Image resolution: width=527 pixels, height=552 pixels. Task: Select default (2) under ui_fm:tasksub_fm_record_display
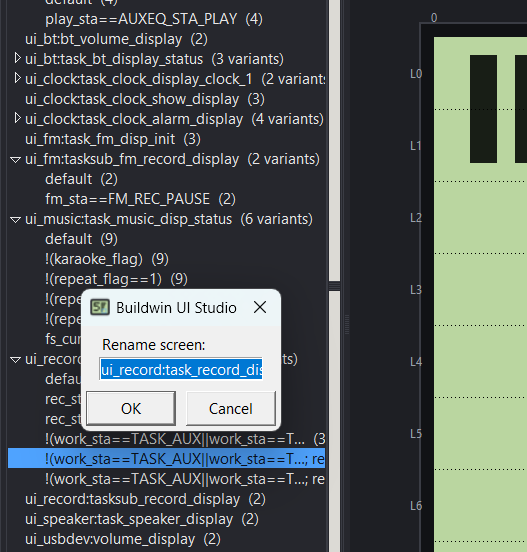(81, 179)
